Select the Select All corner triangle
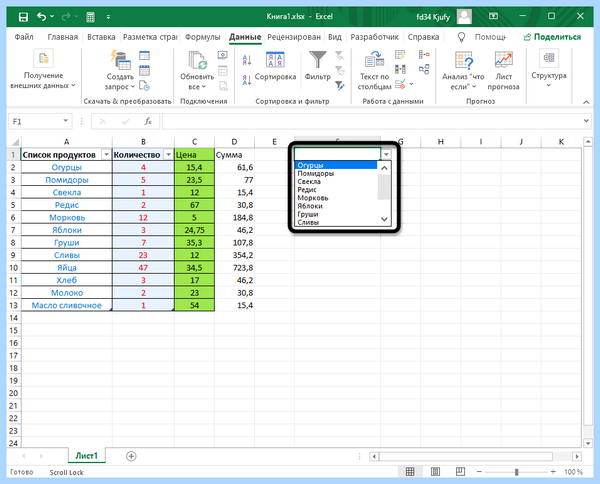 click(15, 142)
